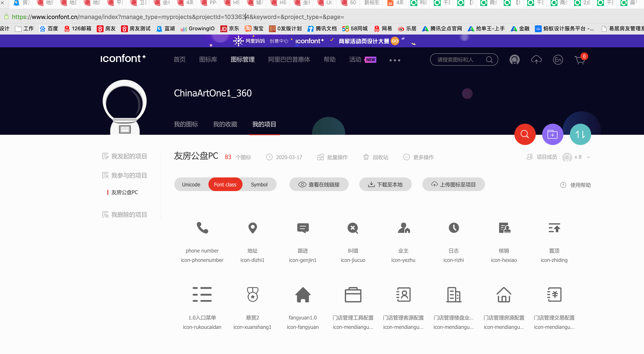Screen dimensions: 644x354
Task: Click 查看在线链接 button
Action: (x=319, y=184)
